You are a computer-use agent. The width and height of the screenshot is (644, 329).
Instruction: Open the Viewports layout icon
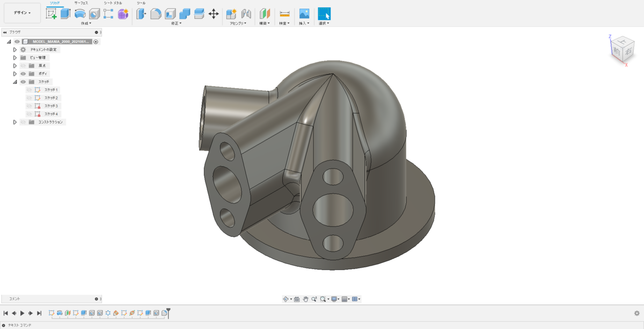355,299
